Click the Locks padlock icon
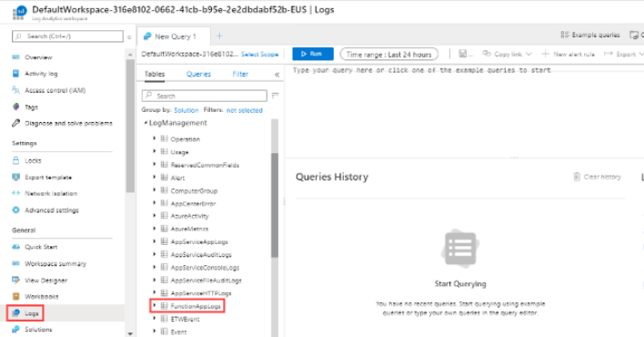The height and width of the screenshot is (337, 644). coord(15,160)
